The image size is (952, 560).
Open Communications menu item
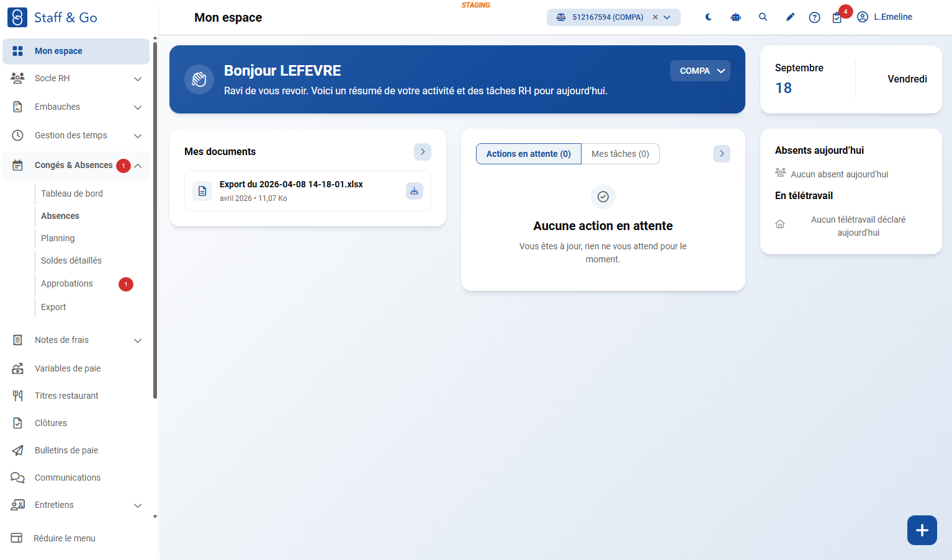tap(76, 478)
